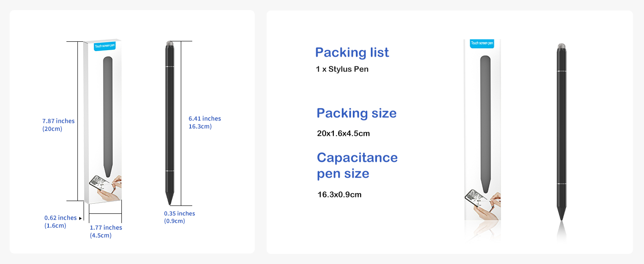
Task: Click the 'Packing size' heading
Action: (357, 113)
